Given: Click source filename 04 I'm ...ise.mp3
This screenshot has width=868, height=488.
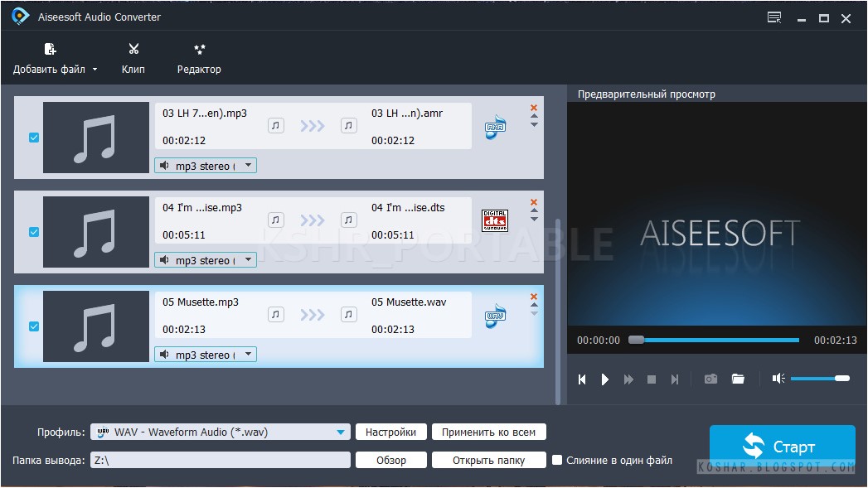Looking at the screenshot, I should 202,207.
